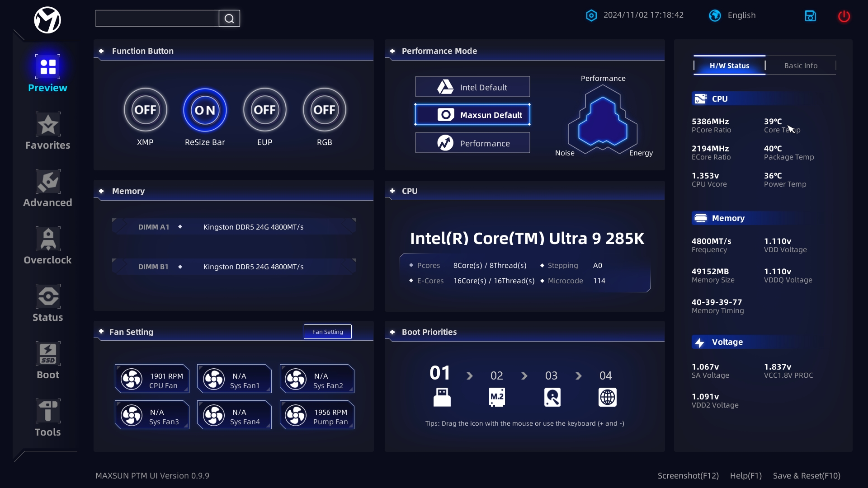Open the Boot SSD icon
This screenshot has height=488, width=868.
pyautogui.click(x=48, y=354)
